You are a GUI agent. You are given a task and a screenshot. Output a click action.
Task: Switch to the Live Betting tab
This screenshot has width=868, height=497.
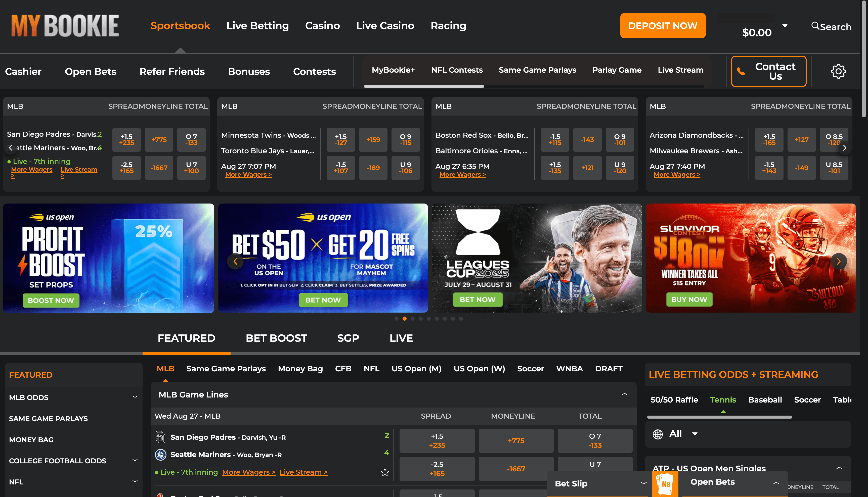257,25
